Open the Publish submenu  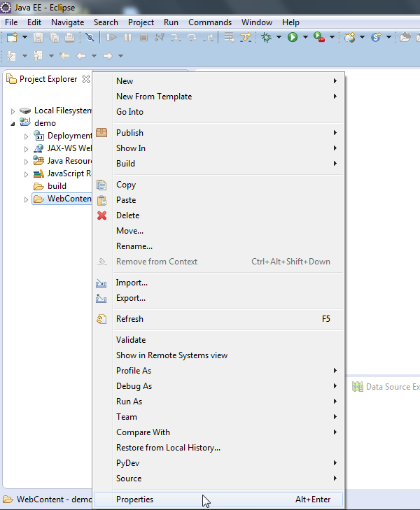click(x=218, y=133)
